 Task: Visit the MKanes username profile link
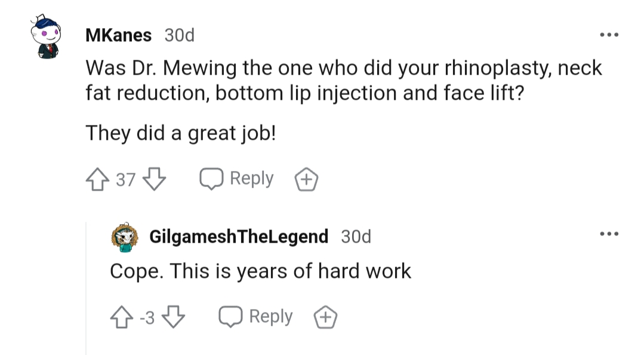[x=119, y=35]
